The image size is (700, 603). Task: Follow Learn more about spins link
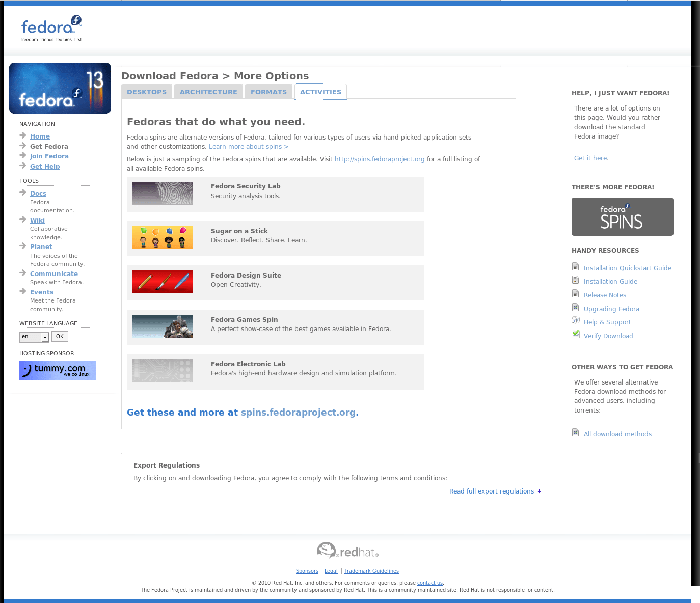(249, 147)
